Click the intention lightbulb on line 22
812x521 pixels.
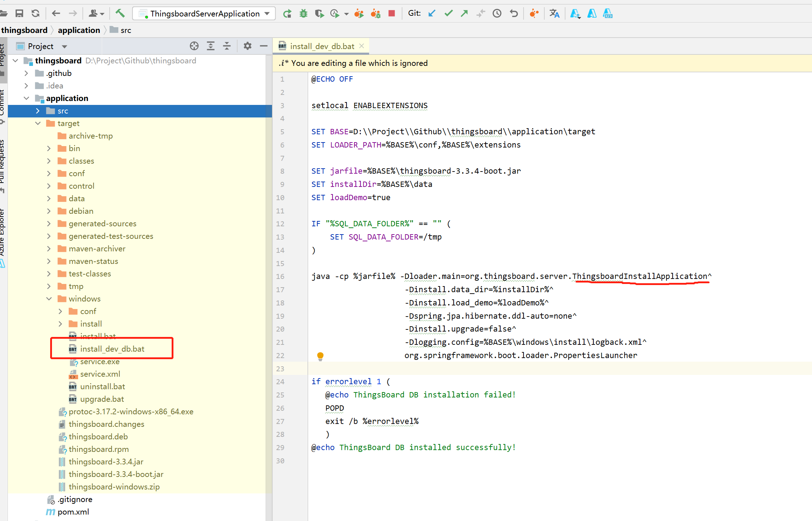[320, 356]
